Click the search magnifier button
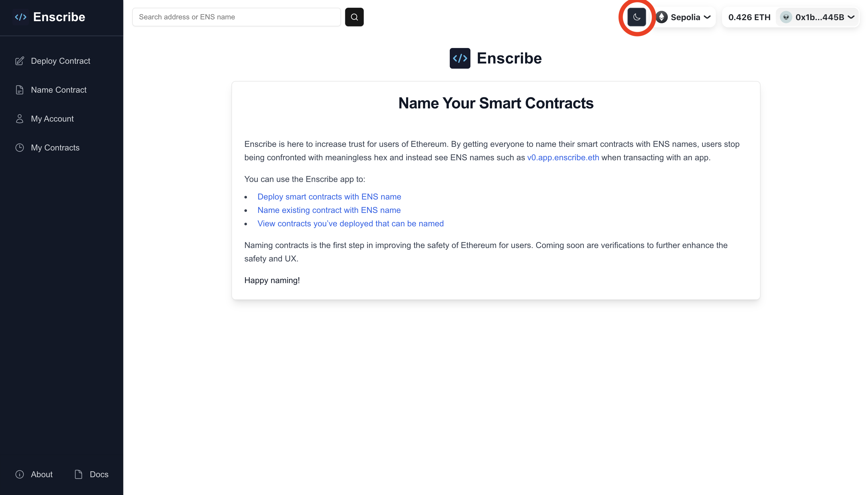The height and width of the screenshot is (495, 868). tap(354, 17)
